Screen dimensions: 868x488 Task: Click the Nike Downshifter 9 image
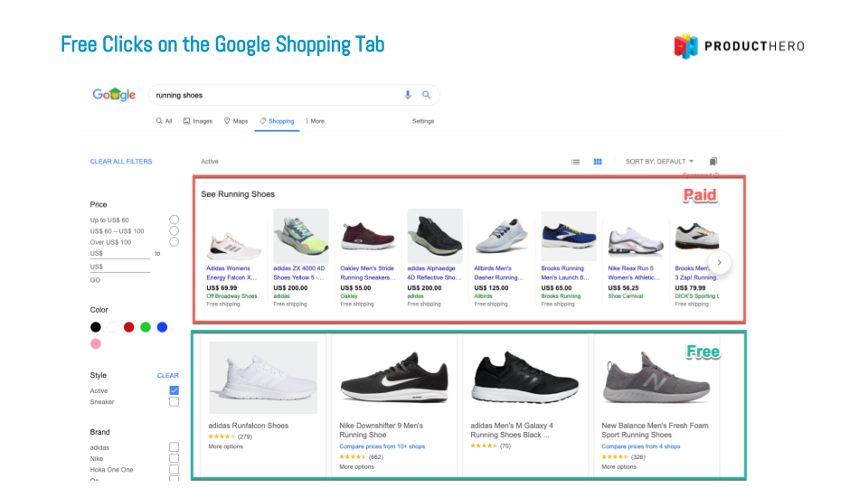394,379
